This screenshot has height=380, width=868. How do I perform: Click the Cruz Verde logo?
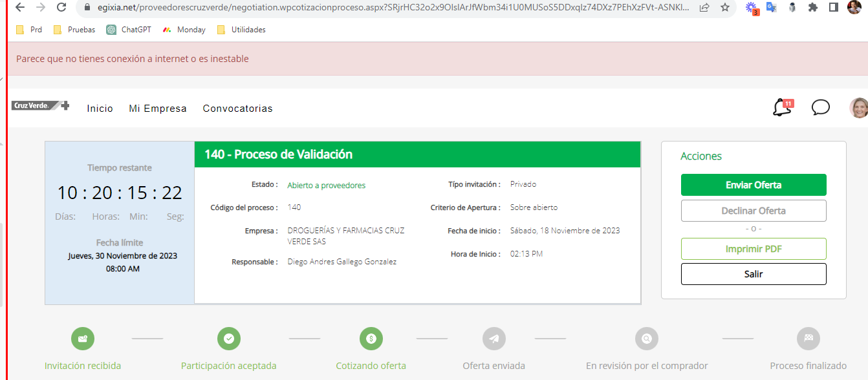pyautogui.click(x=40, y=106)
